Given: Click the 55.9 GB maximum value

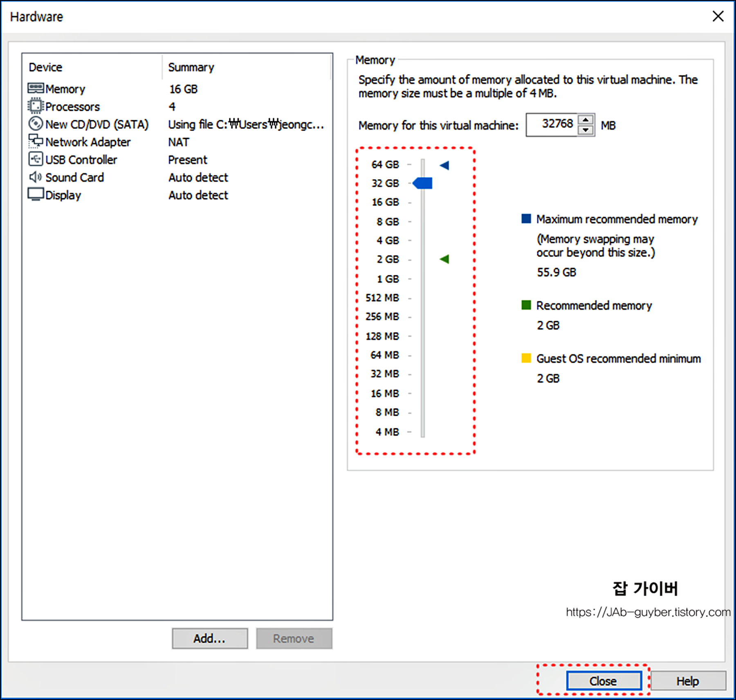Looking at the screenshot, I should pos(556,272).
